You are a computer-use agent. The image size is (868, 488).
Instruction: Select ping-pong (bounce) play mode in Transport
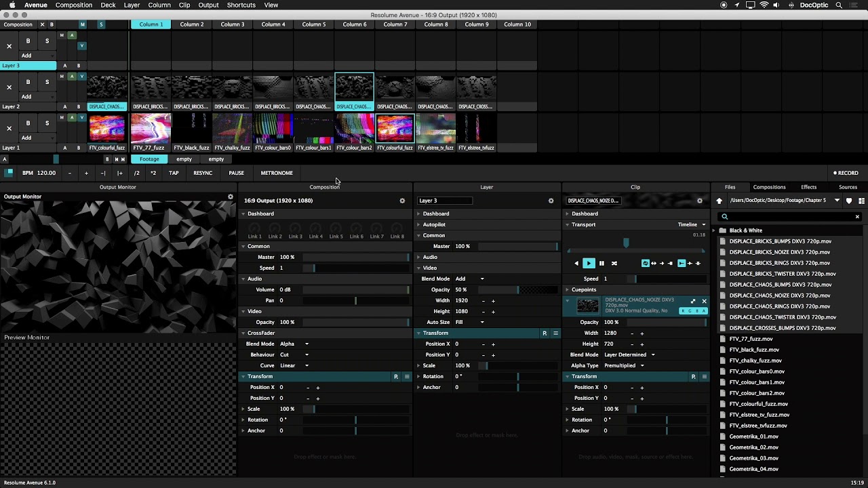[654, 263]
